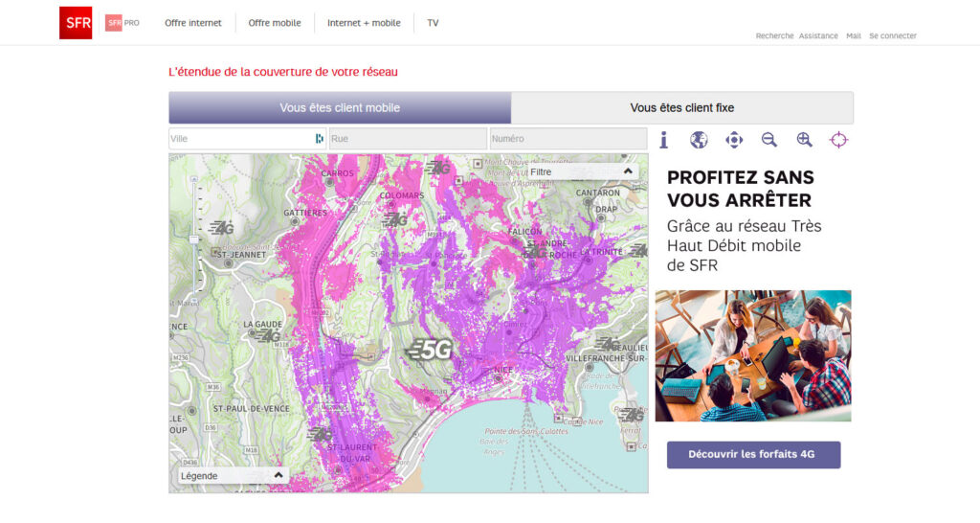980x523 pixels.
Task: Click the 4G marker below Gattières
Action: (x=221, y=228)
